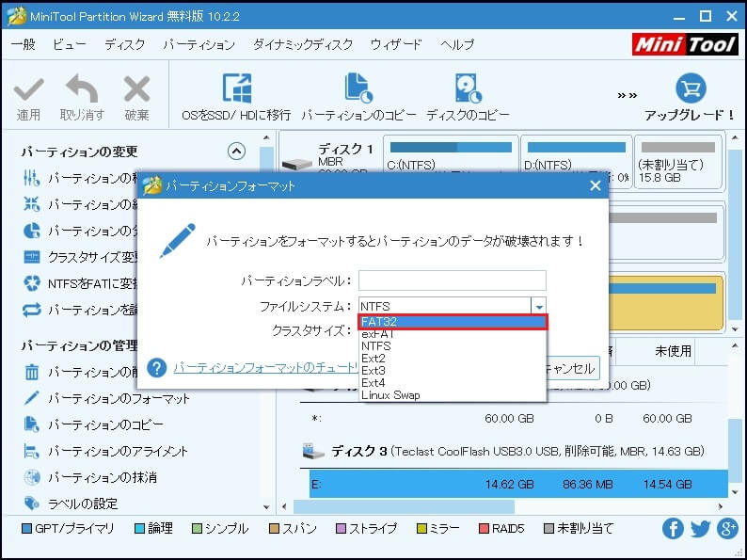Click the help question mark icon in dialog
The image size is (747, 560).
click(x=157, y=367)
